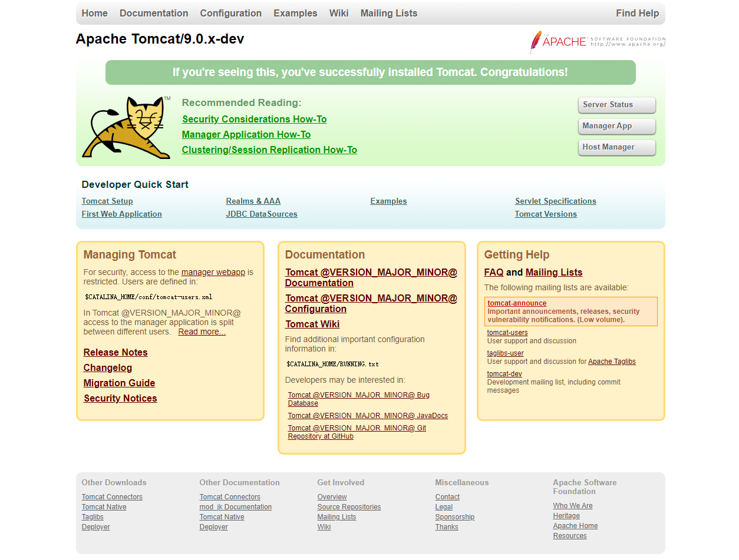The width and height of the screenshot is (739, 560).
Task: Open Git Repository at GitHub link
Action: click(x=357, y=432)
